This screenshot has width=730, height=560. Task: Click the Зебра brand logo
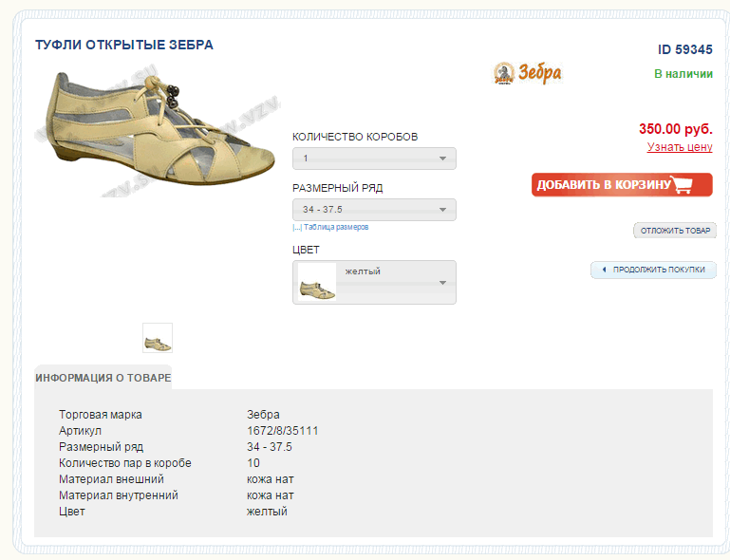coord(528,73)
